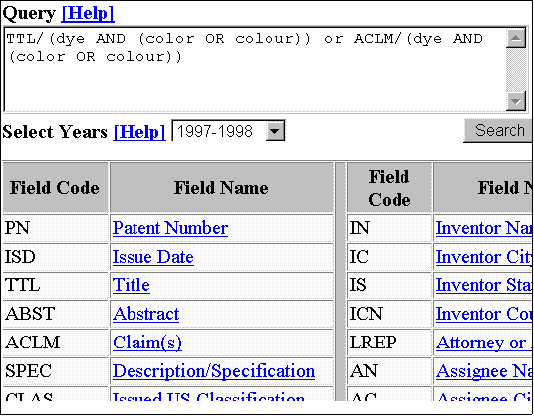Image resolution: width=534 pixels, height=416 pixels.
Task: Open the Inventor State field link
Action: point(484,285)
